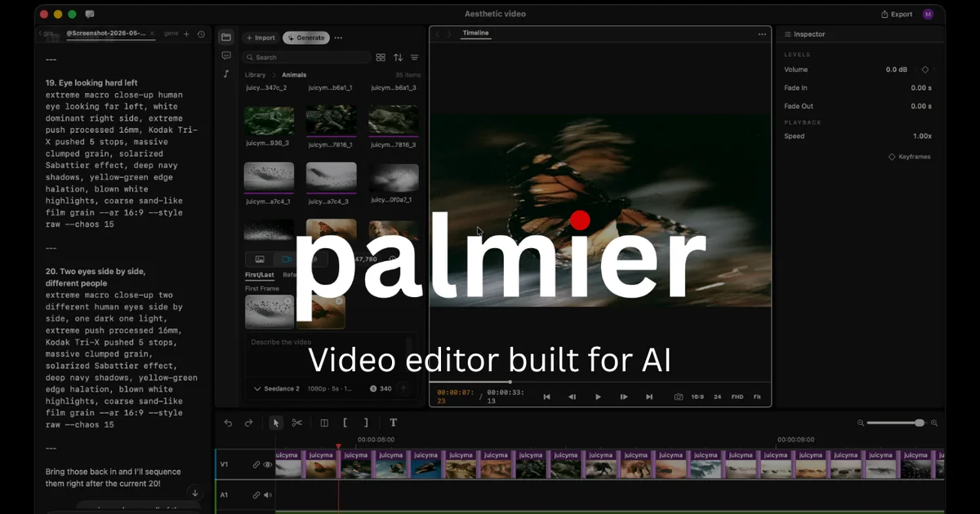The width and height of the screenshot is (980, 514).
Task: Navigate back in preview panel
Action: 438,34
